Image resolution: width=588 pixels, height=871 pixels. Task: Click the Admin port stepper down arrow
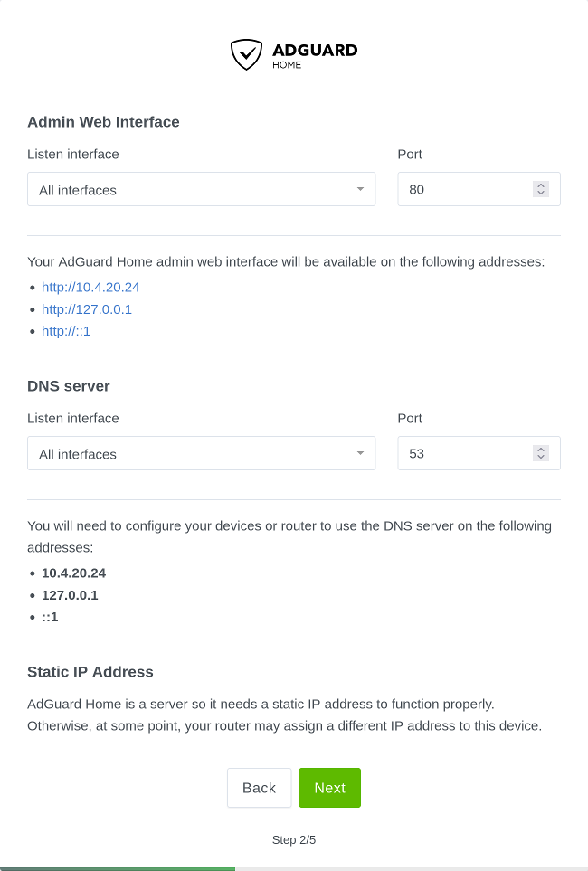pyautogui.click(x=540, y=194)
